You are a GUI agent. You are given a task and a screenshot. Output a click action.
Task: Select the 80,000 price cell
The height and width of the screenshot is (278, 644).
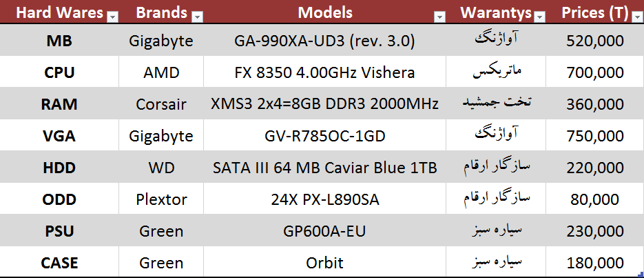[x=594, y=199]
